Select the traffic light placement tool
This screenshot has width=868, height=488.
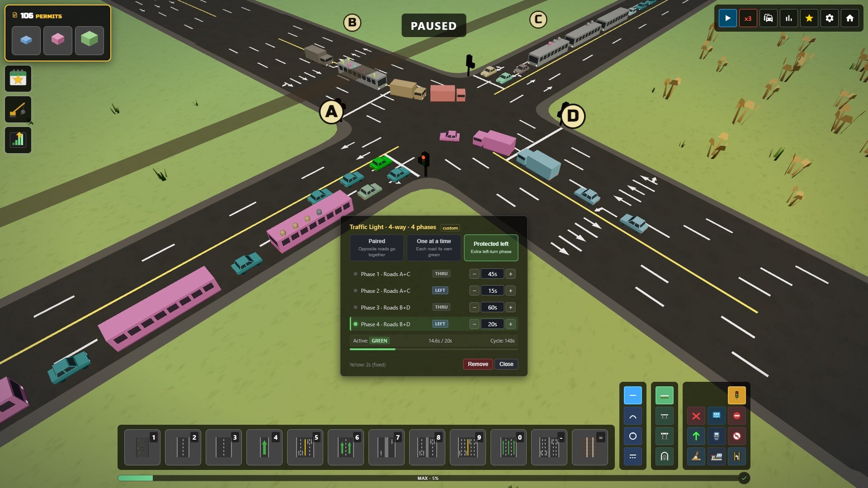click(737, 395)
